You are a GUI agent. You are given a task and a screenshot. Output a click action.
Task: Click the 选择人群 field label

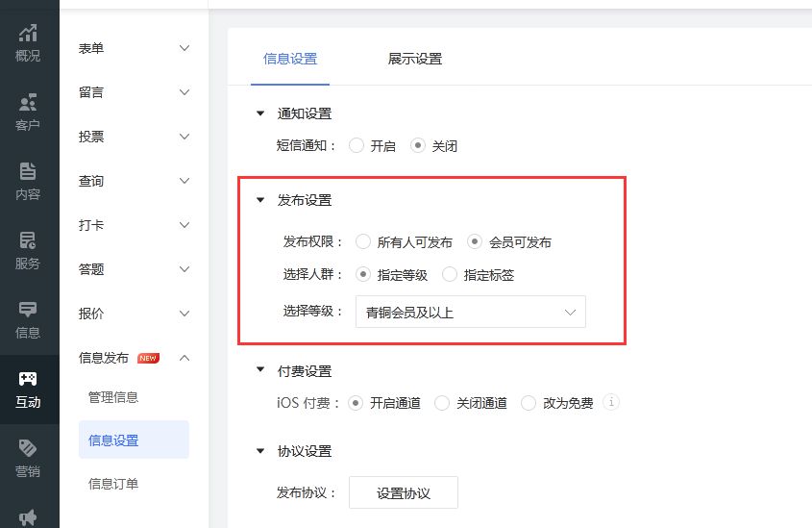click(312, 275)
